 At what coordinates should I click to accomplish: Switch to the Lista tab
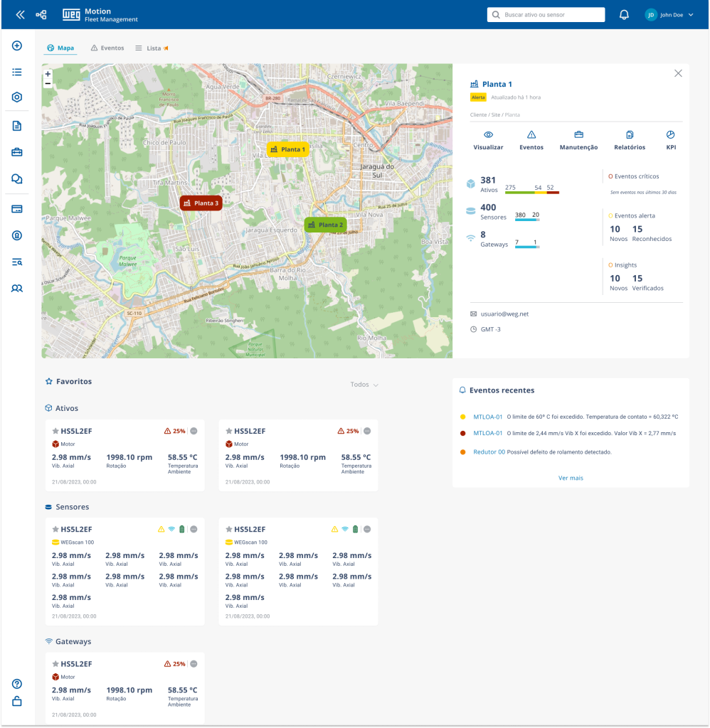(x=153, y=48)
